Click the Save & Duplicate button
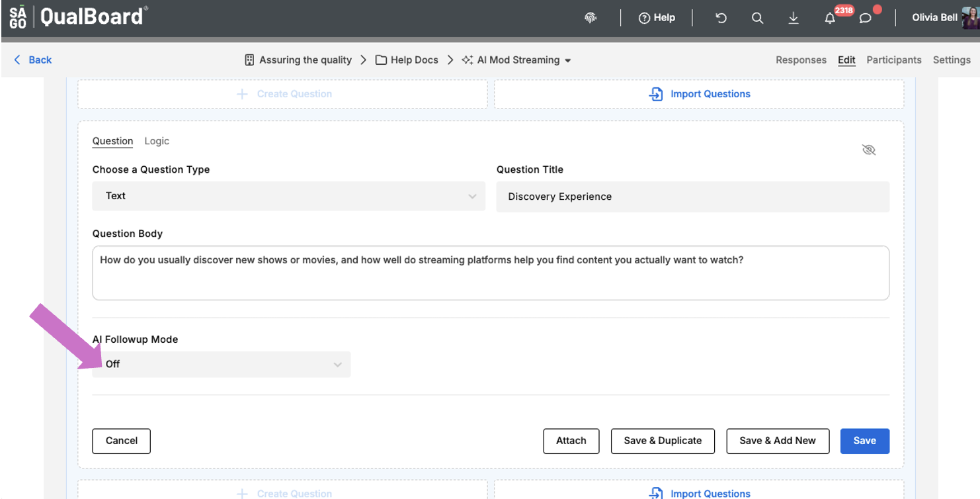 663,441
